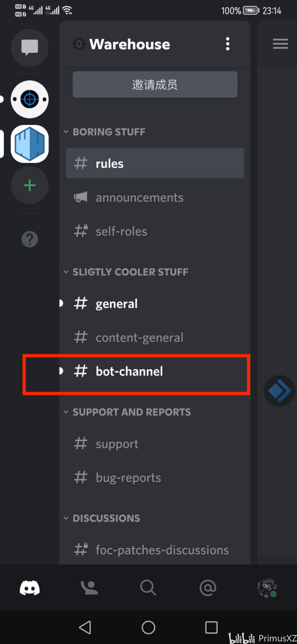
Task: Open the Mentions tab
Action: pyautogui.click(x=208, y=588)
